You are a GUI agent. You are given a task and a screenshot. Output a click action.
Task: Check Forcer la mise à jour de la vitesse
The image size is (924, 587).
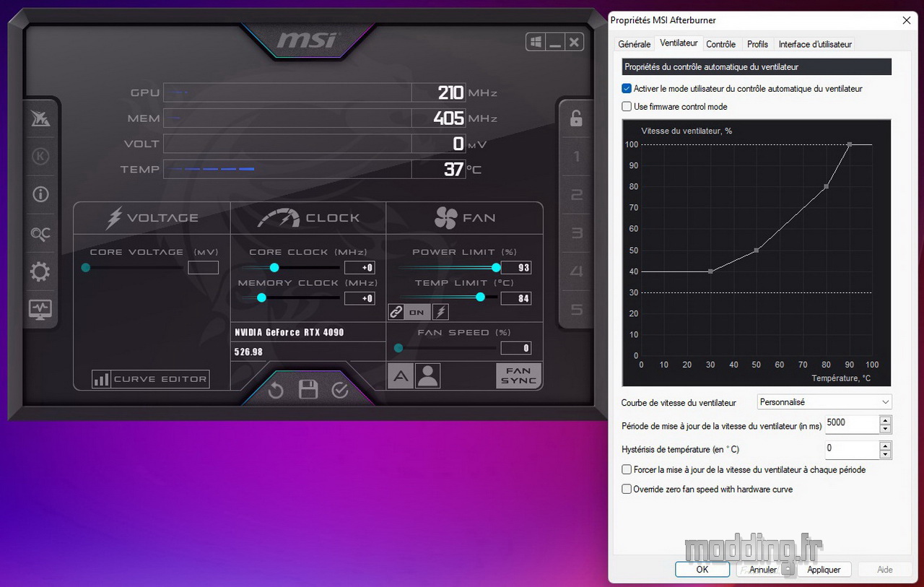[x=627, y=469]
